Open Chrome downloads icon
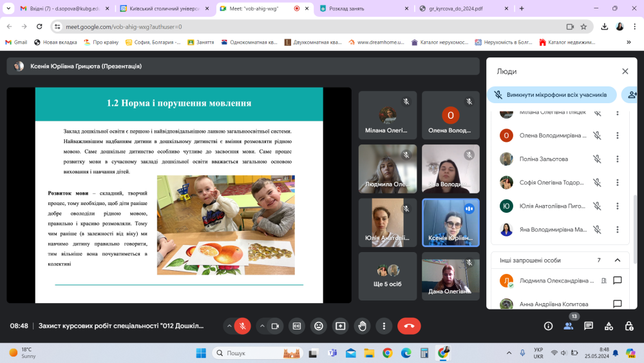The width and height of the screenshot is (644, 363). pos(604,26)
